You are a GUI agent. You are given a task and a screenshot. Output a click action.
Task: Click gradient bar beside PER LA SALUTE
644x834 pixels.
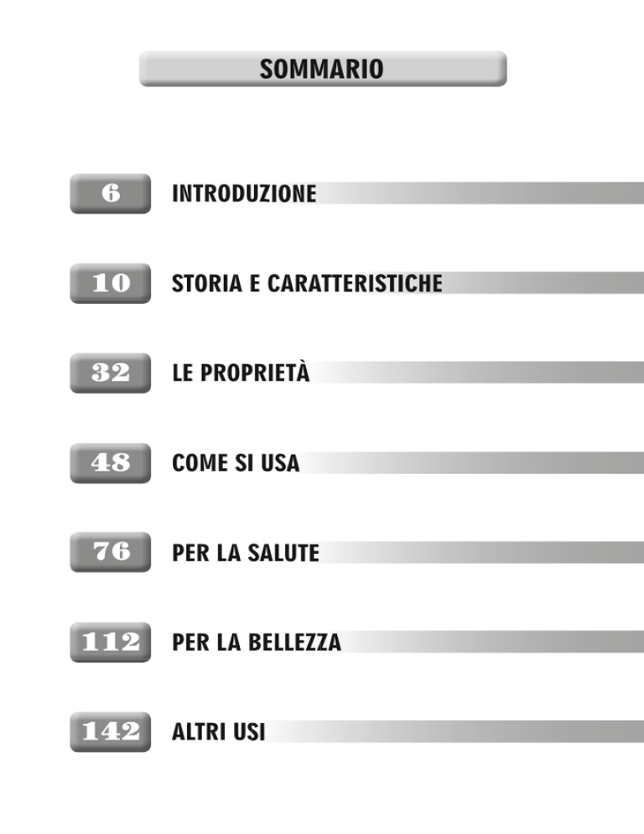482,553
